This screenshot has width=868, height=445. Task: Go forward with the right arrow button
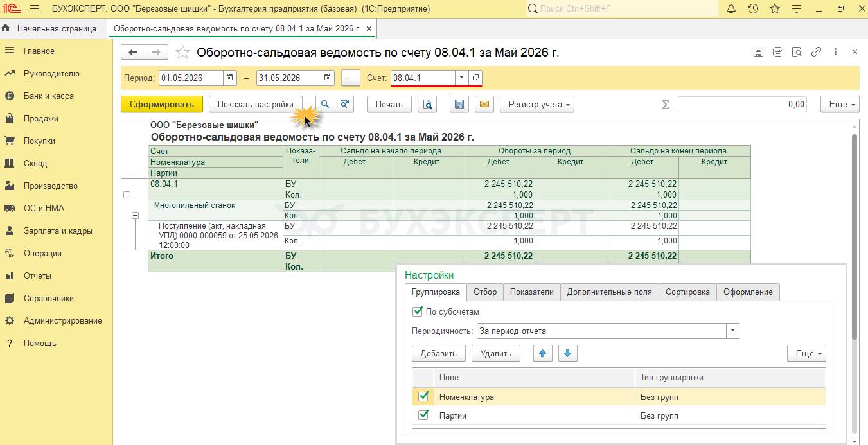[x=156, y=53]
